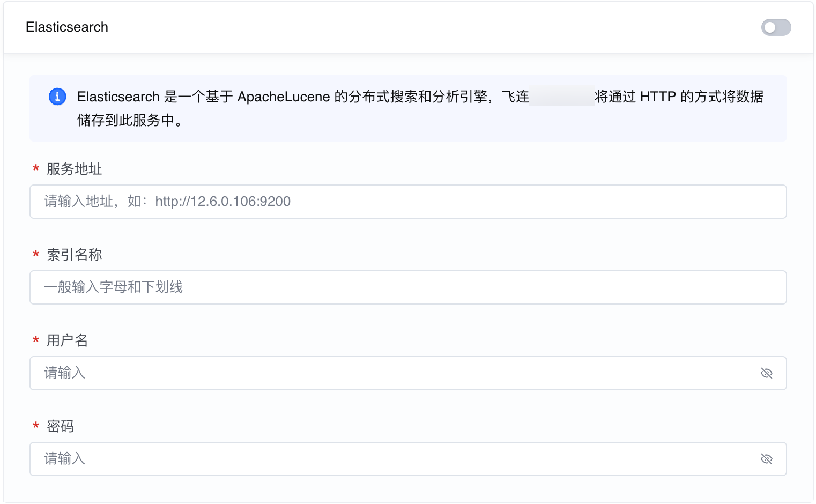Click the 密码 field label

(61, 426)
